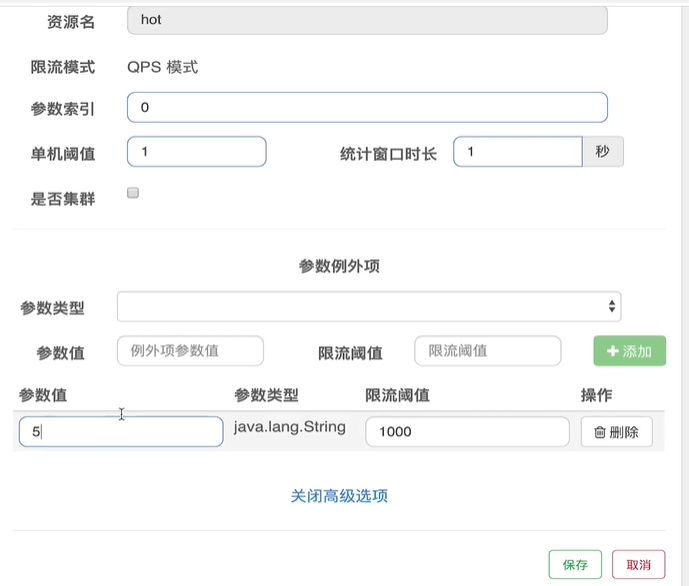
Task: Click the plus icon on 添加 button
Action: (613, 351)
